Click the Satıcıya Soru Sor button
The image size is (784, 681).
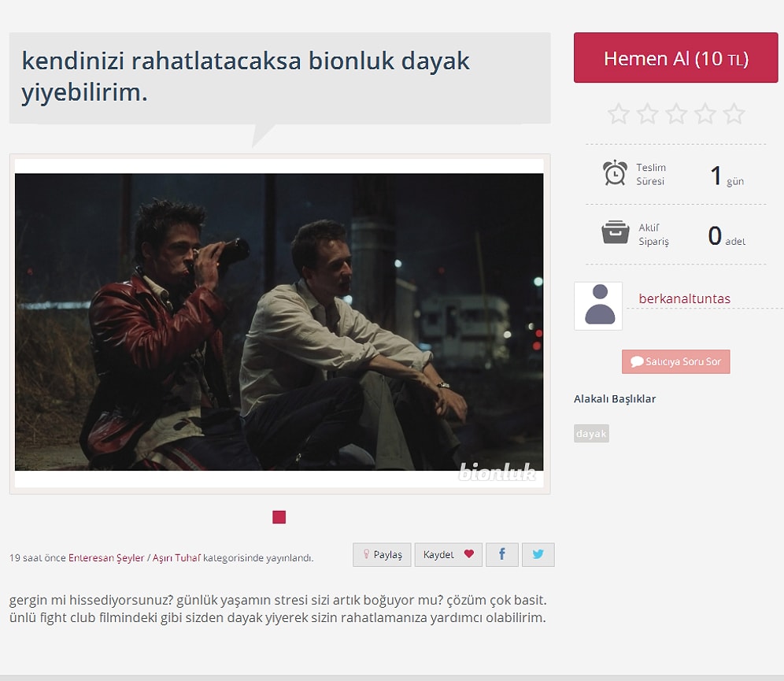[x=676, y=361]
